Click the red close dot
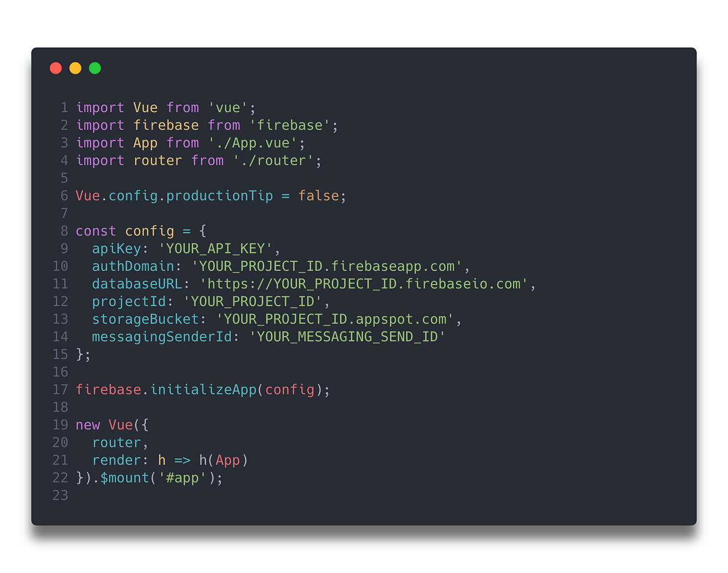The image size is (728, 573). click(x=56, y=68)
